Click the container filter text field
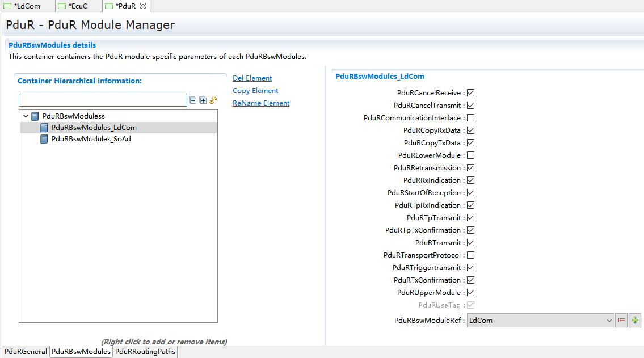 point(103,100)
